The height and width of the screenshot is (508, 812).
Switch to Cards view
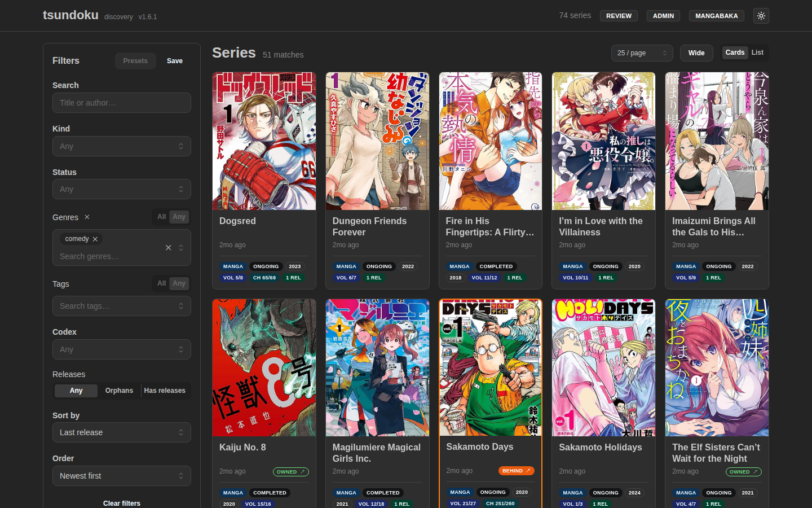click(735, 52)
